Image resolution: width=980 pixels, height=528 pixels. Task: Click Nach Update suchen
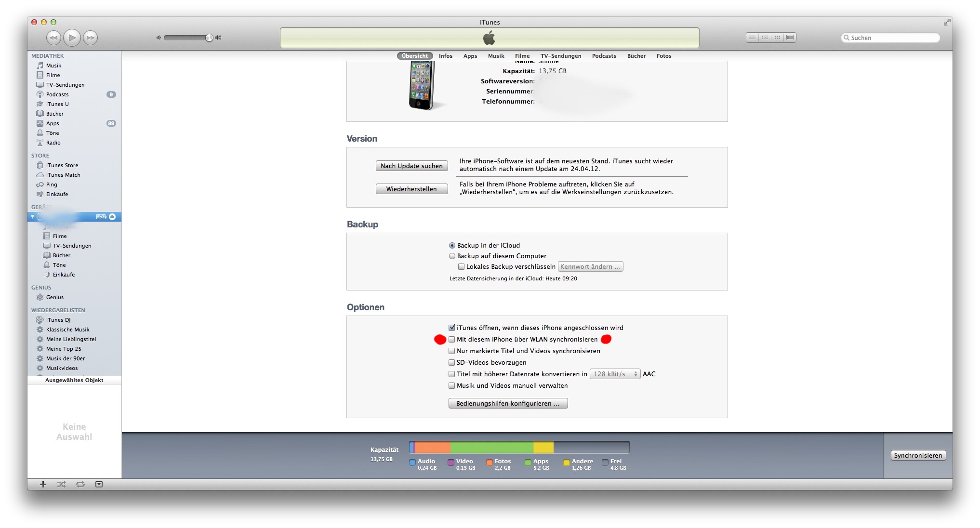(x=411, y=166)
